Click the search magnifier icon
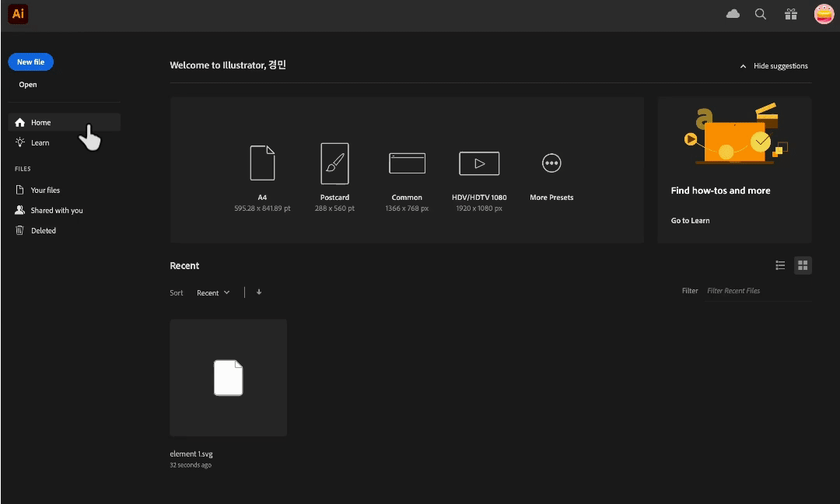Viewport: 840px width, 504px height. tap(761, 14)
